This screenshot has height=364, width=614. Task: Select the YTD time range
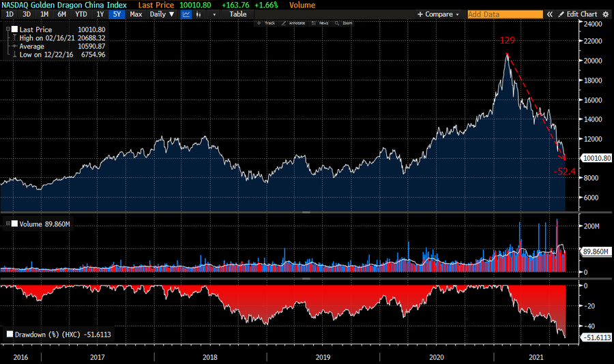(x=81, y=14)
